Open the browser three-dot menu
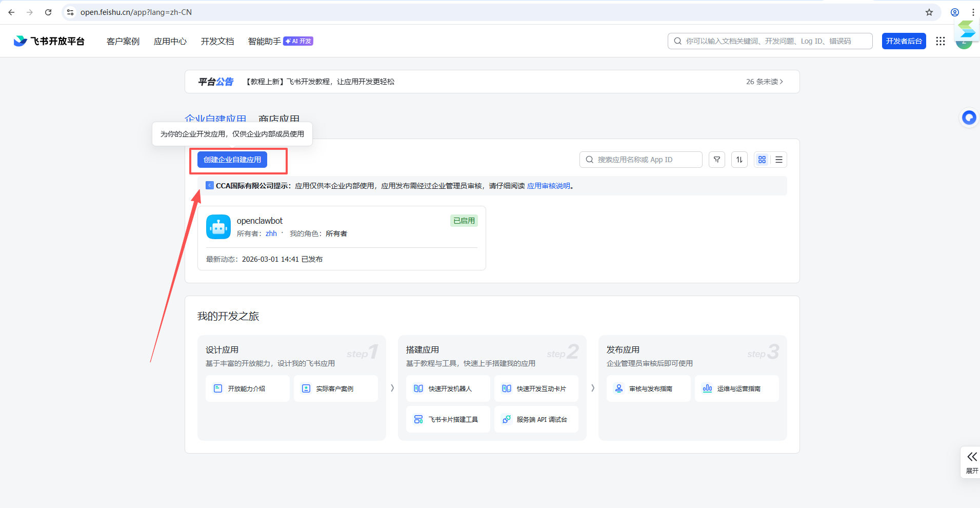Screen dimensions: 980x508 tap(973, 12)
